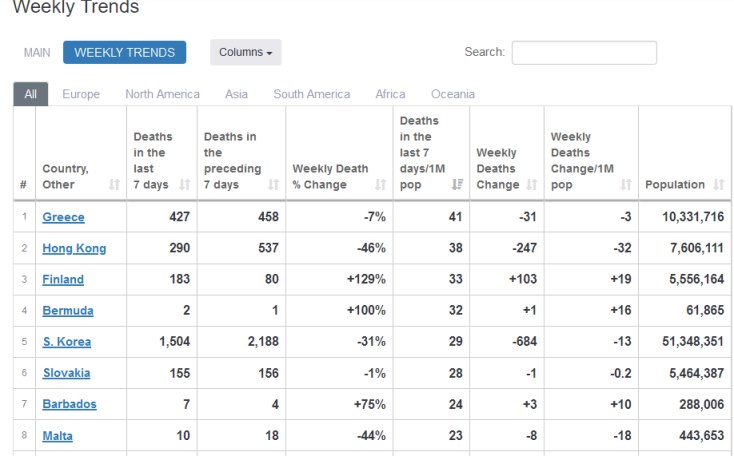Image resolution: width=734 pixels, height=456 pixels.
Task: Open the Greece country link
Action: click(63, 217)
